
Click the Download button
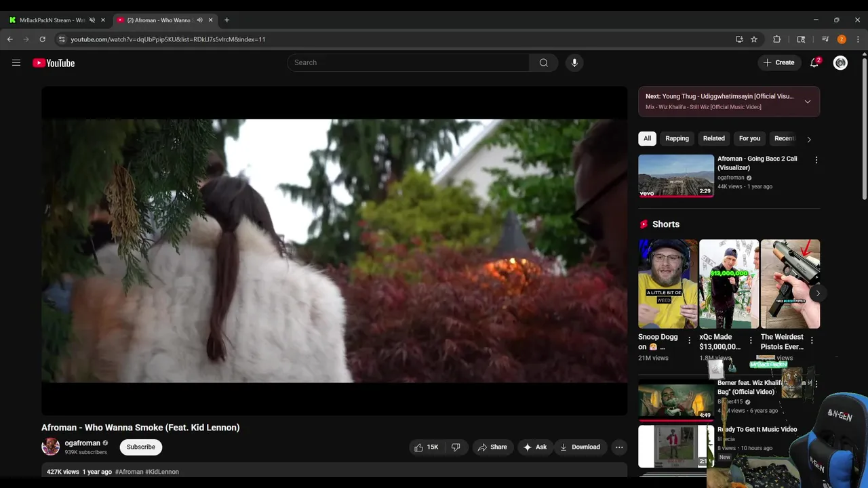[580, 447]
